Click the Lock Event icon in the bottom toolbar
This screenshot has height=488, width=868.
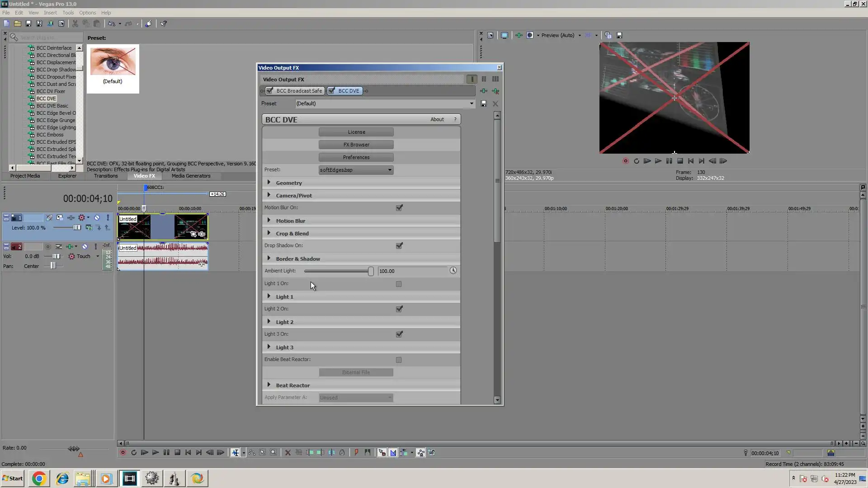[342, 453]
